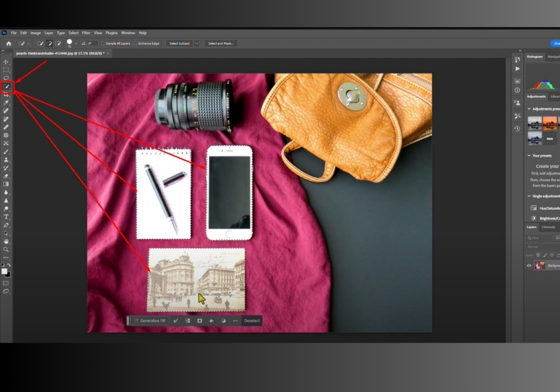The width and height of the screenshot is (560, 392).
Task: Select the Sharpen triangle tool
Action: [6, 201]
